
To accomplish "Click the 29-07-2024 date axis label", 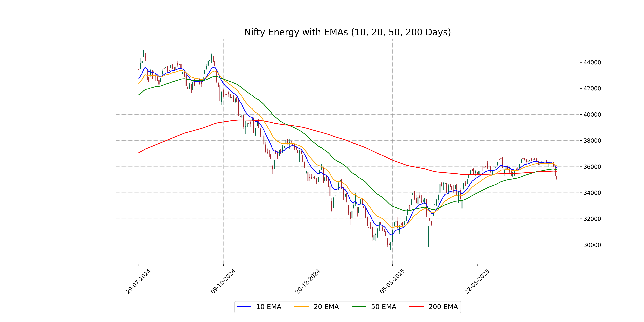I will pos(138,281).
